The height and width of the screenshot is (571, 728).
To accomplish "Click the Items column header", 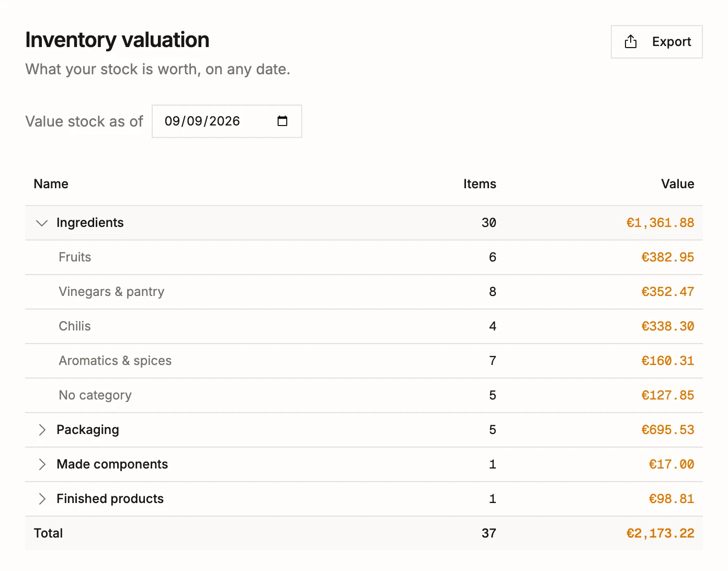I will pyautogui.click(x=480, y=184).
